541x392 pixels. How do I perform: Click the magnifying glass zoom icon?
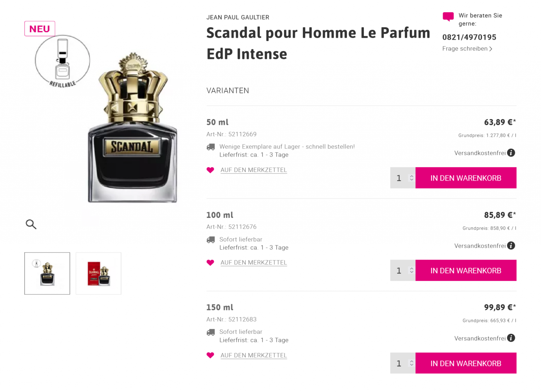pos(31,224)
